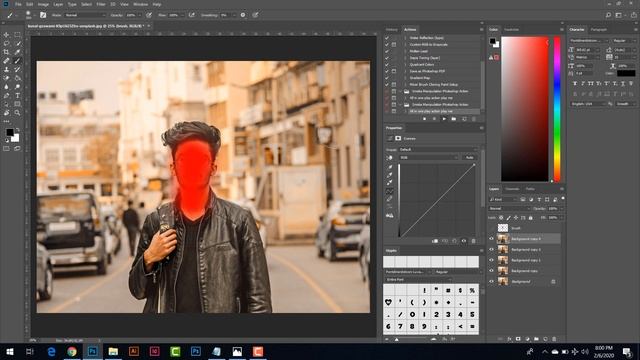This screenshot has height=360, width=640.
Task: Click the Add layer mask icon
Action: coord(518,339)
